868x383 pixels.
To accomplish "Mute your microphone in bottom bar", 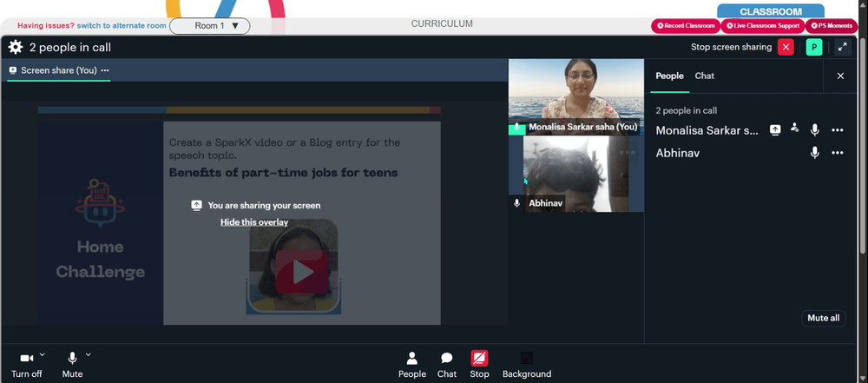I will click(x=72, y=365).
